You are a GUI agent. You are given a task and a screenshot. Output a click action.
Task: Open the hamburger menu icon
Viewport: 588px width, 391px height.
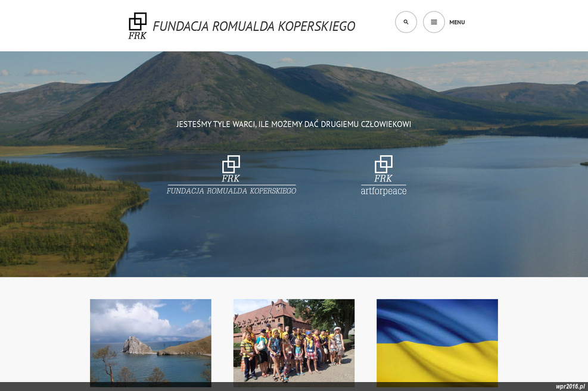coord(434,22)
